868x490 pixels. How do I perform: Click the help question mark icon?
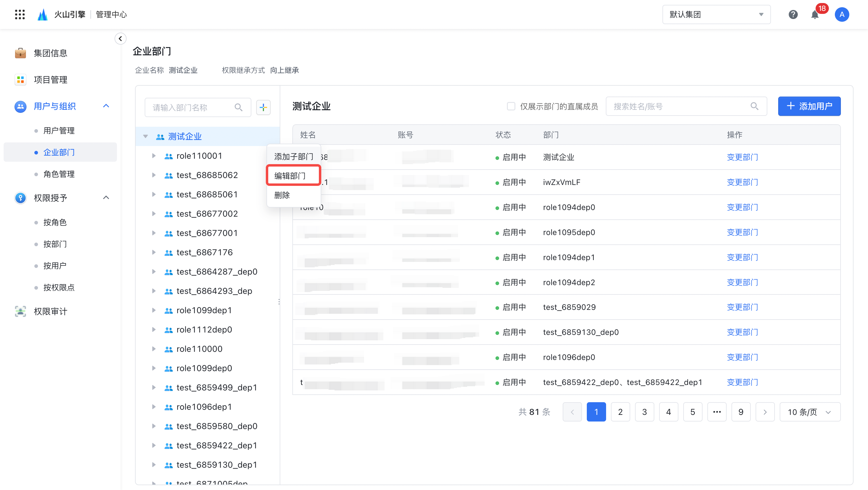click(x=793, y=14)
